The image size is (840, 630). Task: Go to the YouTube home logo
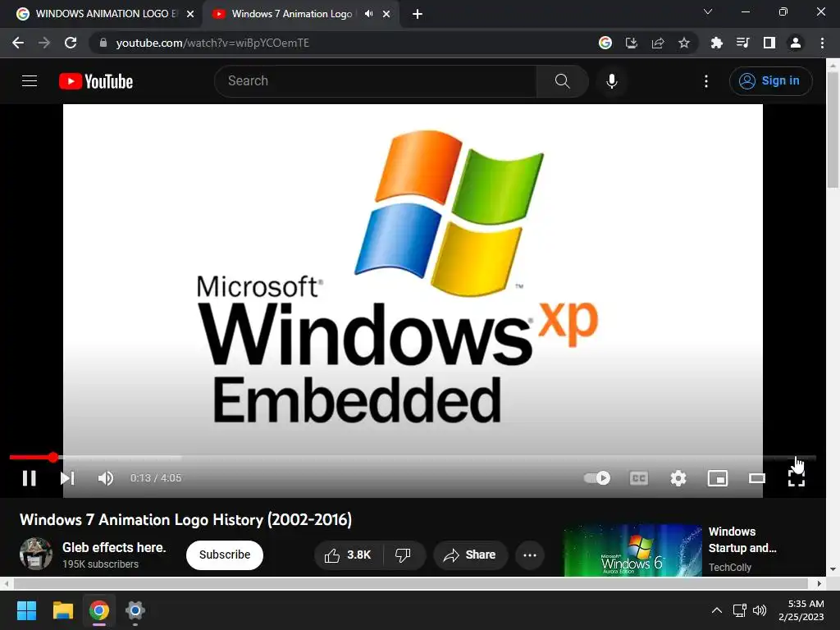pos(96,81)
